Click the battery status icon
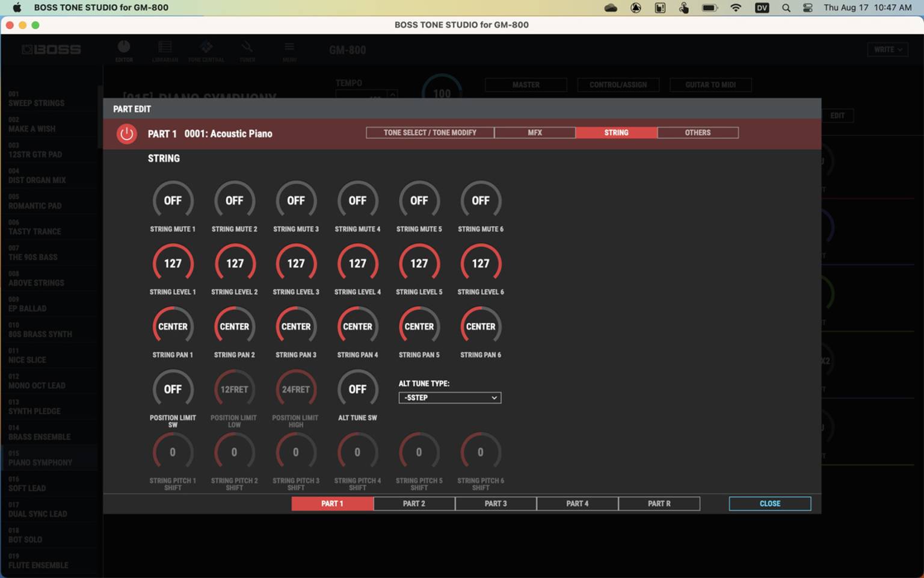This screenshot has width=924, height=578. 710,8
